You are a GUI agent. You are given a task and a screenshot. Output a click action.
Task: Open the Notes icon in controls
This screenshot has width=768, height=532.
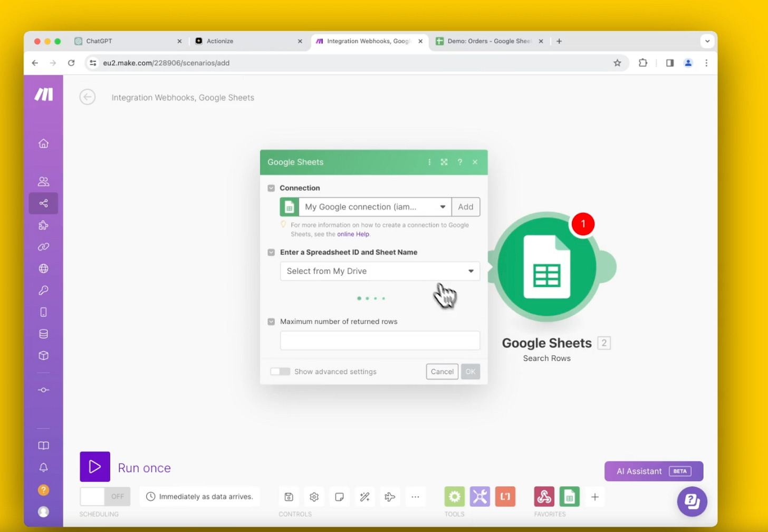pyautogui.click(x=339, y=497)
